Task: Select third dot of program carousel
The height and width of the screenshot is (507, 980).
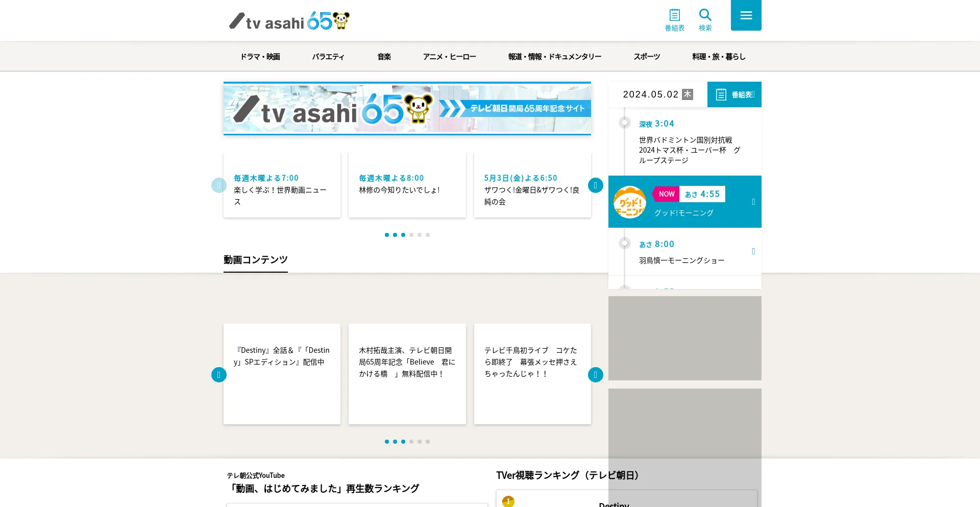Action: (403, 235)
